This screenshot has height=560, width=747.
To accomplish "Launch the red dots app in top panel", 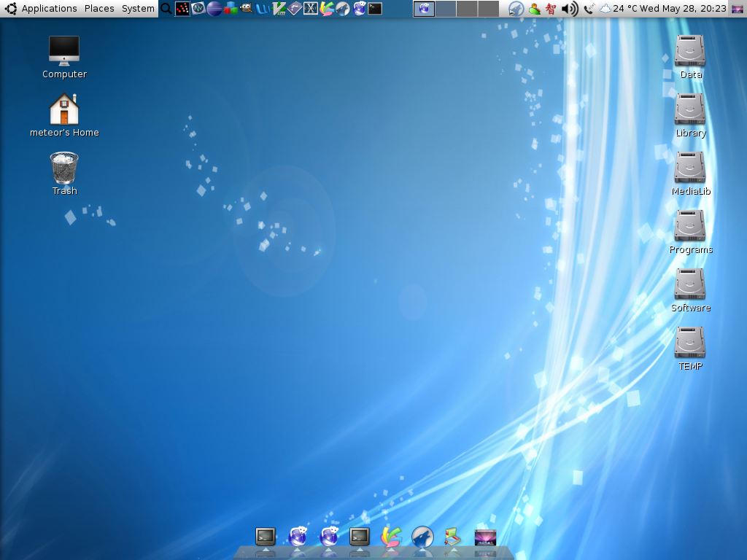I will [182, 9].
